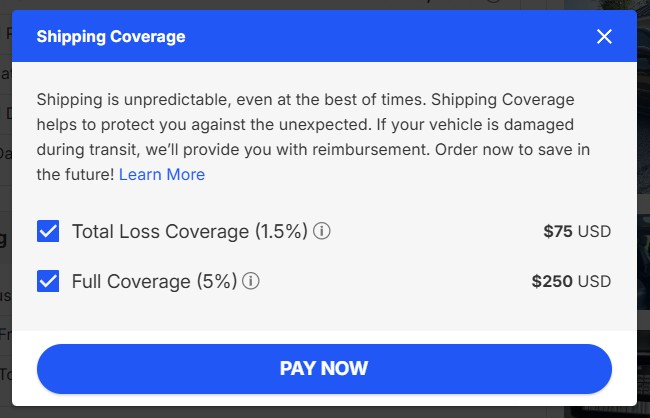650x418 pixels.
Task: Open the Learn More link
Action: point(162,174)
